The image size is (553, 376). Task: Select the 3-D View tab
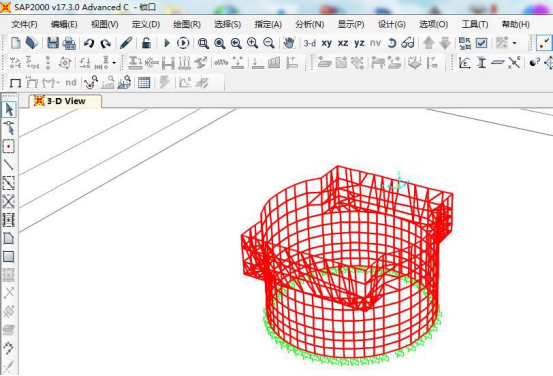pos(65,101)
